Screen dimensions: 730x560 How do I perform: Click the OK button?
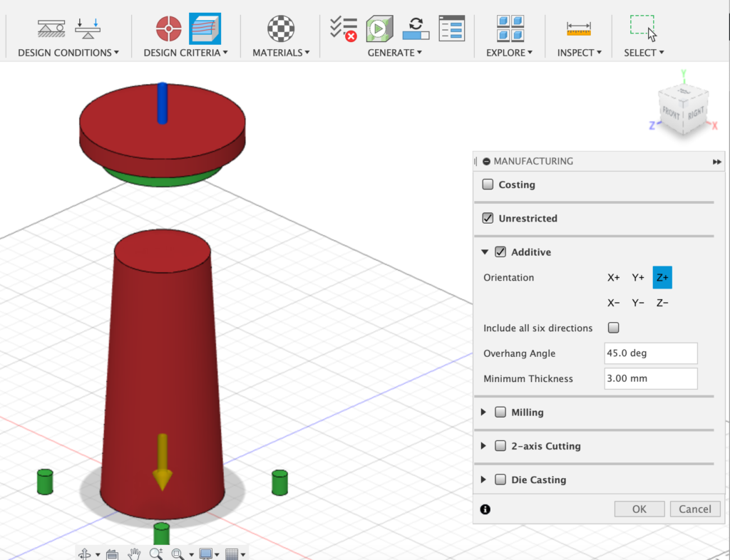[639, 509]
